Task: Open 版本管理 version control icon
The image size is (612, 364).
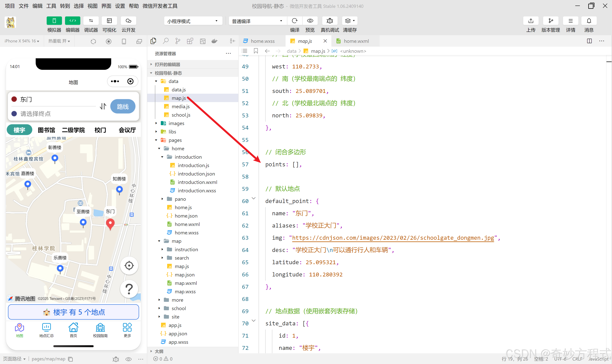Action: tap(550, 21)
